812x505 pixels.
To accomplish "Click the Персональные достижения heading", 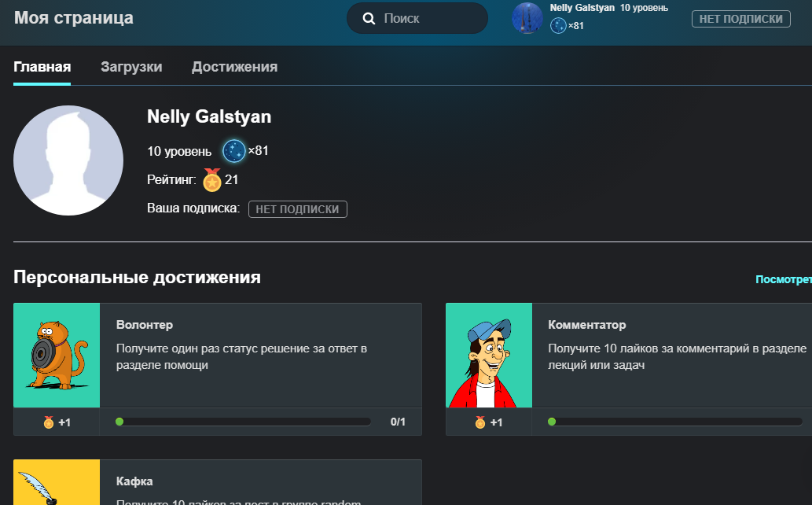I will [x=138, y=278].
